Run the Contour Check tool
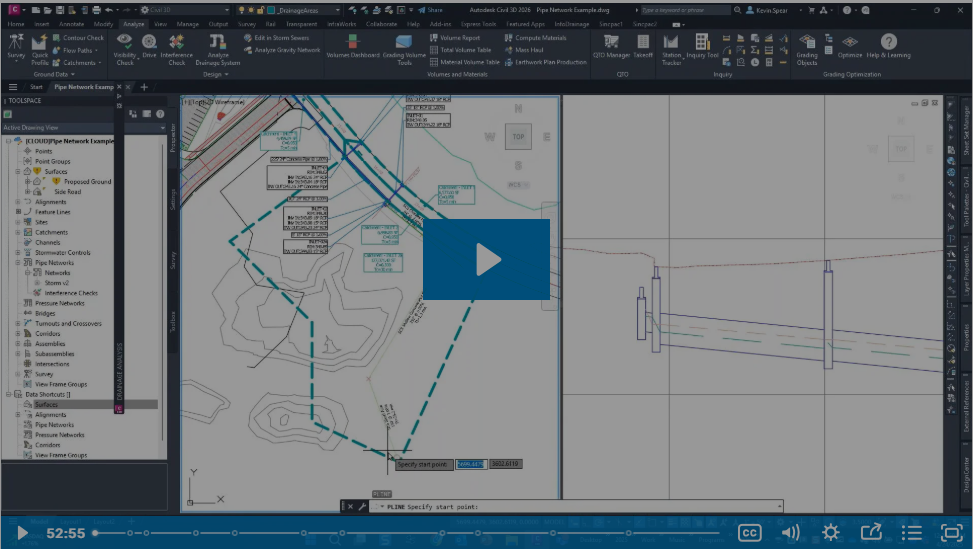Screen dimensions: 973x549 78,38
